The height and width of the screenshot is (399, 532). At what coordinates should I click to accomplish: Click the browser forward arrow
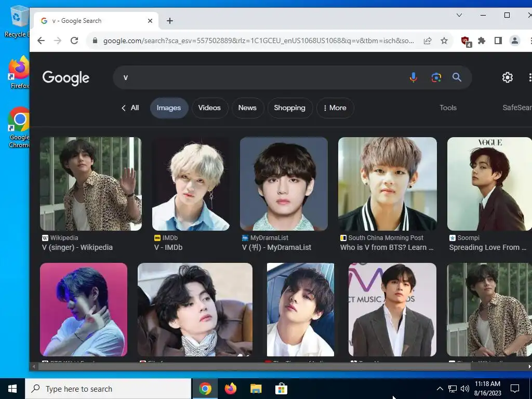tap(58, 41)
